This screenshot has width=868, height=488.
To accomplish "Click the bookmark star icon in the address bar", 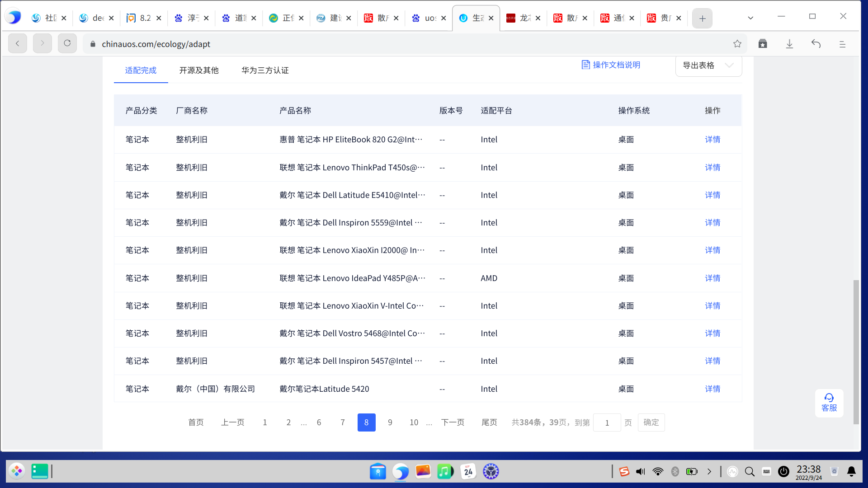I will coord(737,44).
